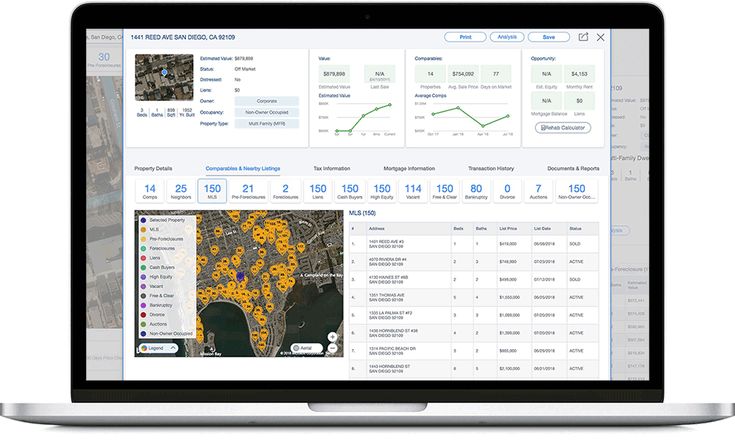Open the Tax Information tab

[x=331, y=168]
